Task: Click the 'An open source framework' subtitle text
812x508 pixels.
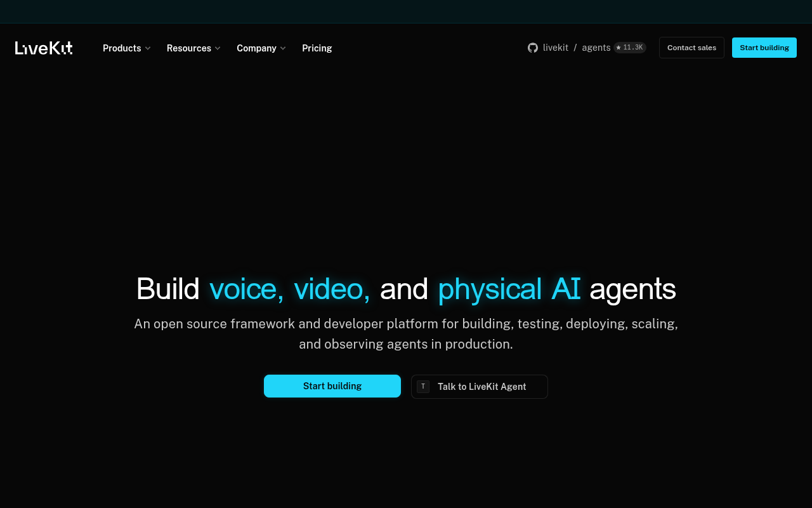Action: click(406, 334)
